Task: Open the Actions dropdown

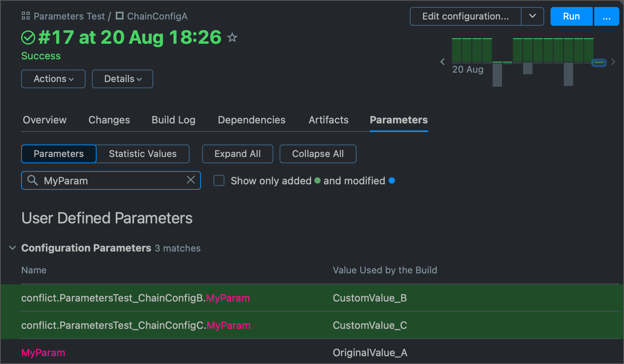Action: click(53, 79)
